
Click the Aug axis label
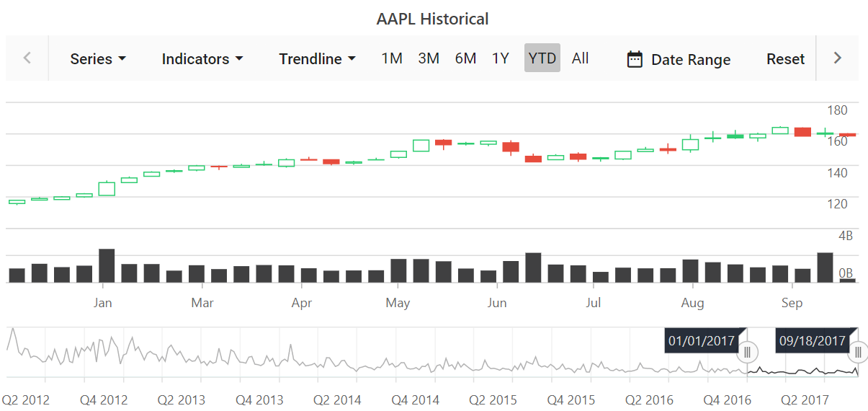(692, 303)
